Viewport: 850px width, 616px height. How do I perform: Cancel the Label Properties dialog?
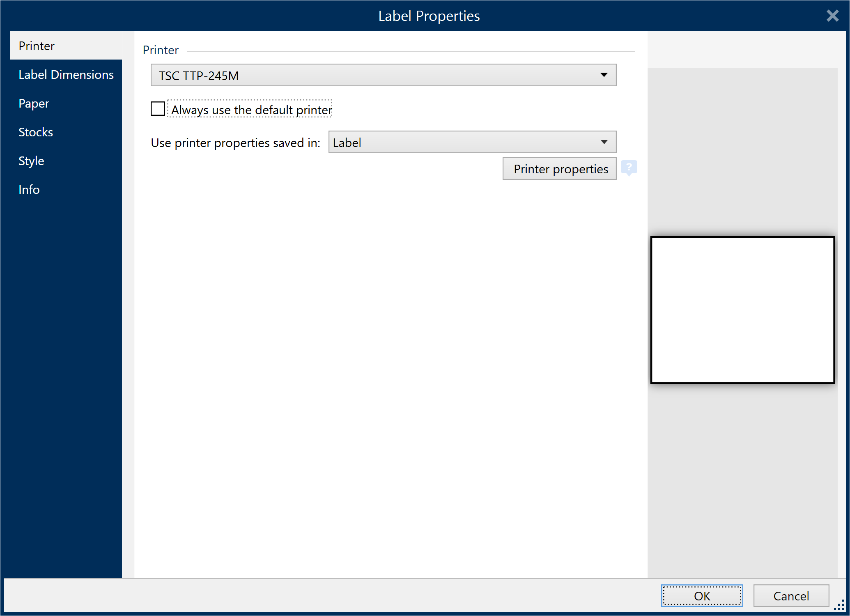[x=791, y=595]
